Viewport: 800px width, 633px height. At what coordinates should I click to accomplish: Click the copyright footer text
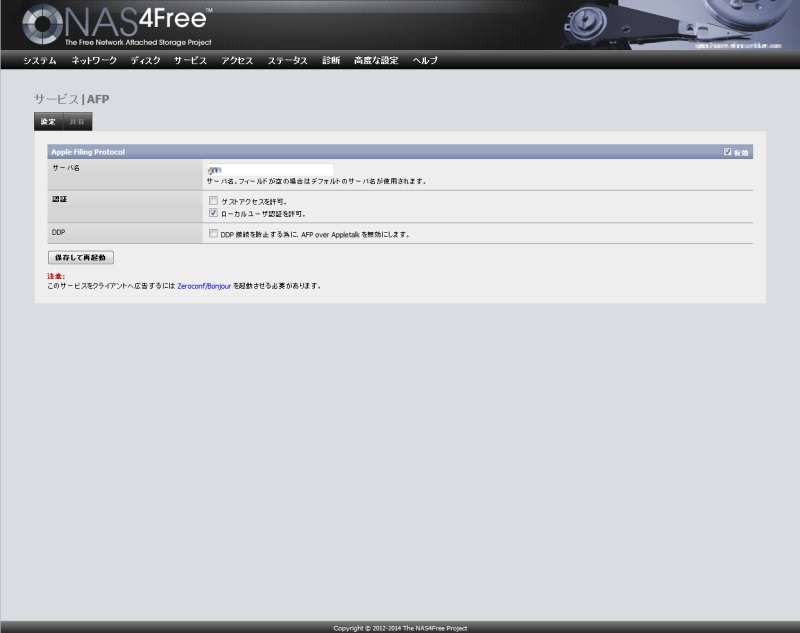point(400,628)
